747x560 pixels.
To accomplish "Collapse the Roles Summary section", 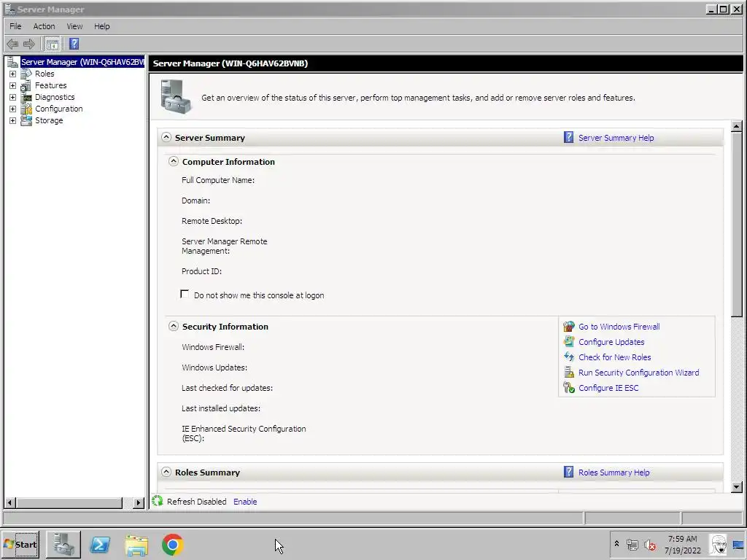I will pyautogui.click(x=166, y=472).
